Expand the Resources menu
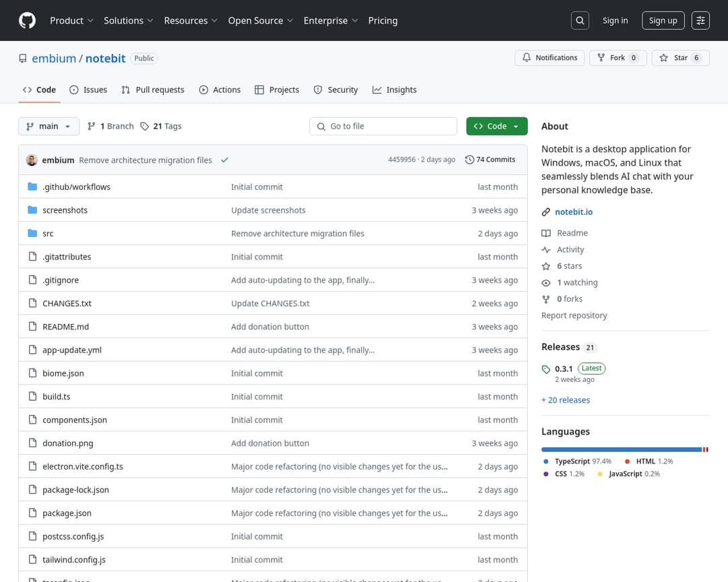The height and width of the screenshot is (582, 728). tap(190, 20)
